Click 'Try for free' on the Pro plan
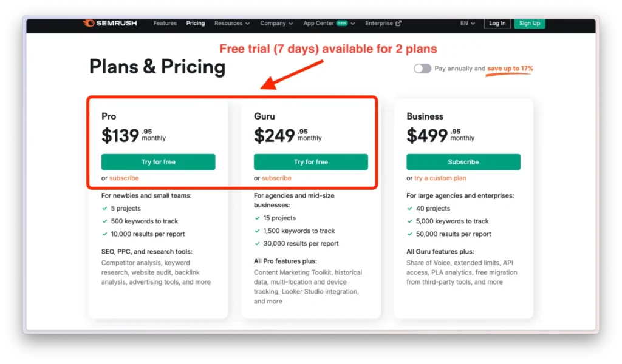 coord(158,162)
